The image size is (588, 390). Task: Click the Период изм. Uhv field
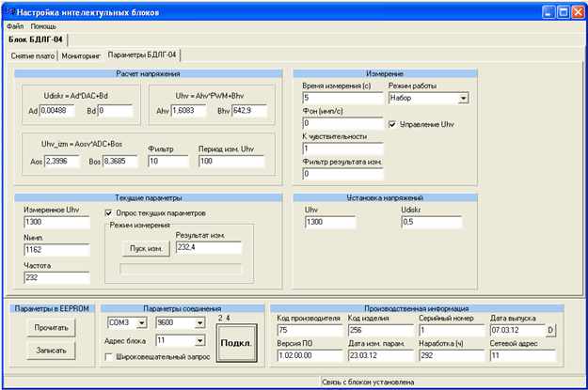[x=231, y=162]
